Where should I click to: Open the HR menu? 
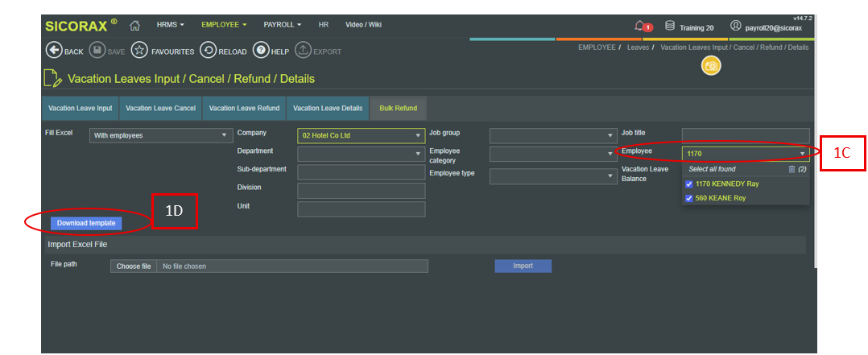click(324, 25)
